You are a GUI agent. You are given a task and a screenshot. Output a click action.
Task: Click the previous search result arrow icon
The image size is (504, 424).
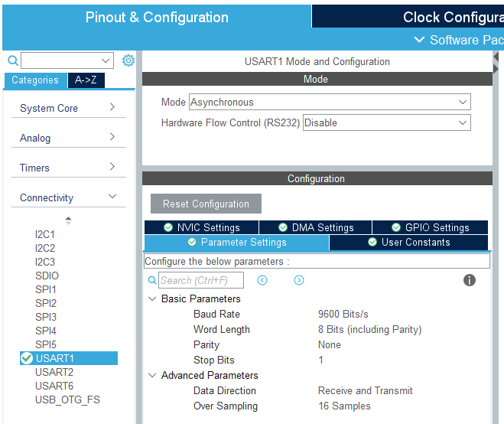262,280
